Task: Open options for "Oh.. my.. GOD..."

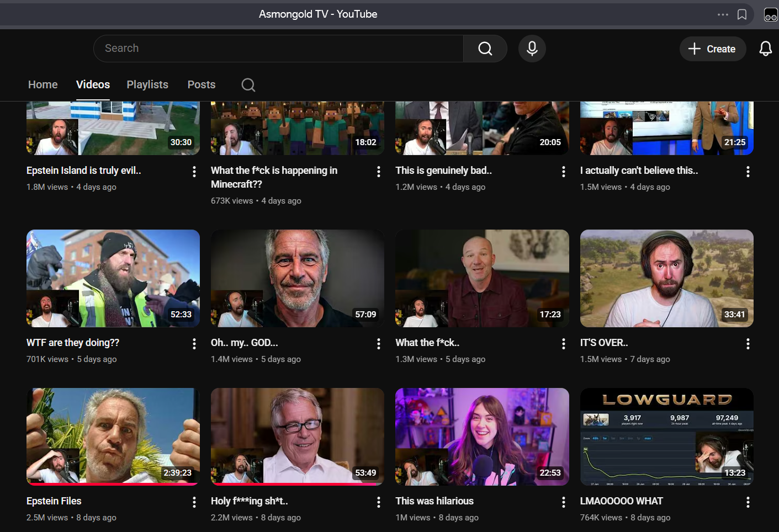Action: (379, 344)
